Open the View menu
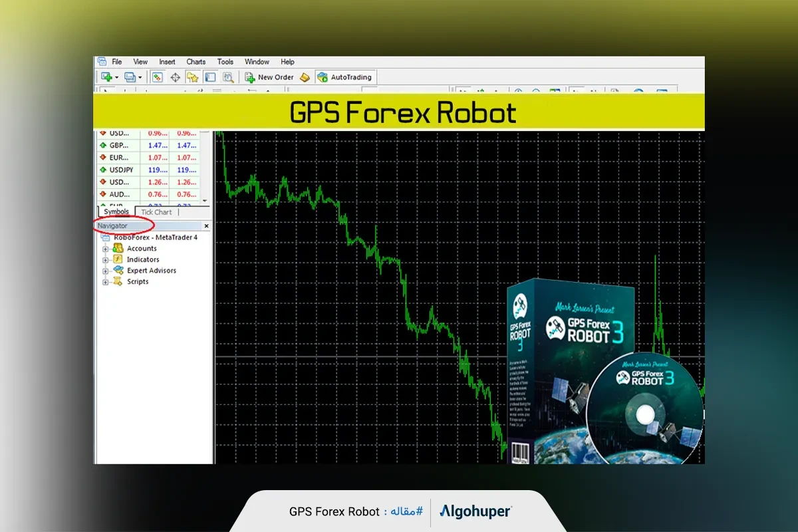This screenshot has height=532, width=798. [x=140, y=62]
